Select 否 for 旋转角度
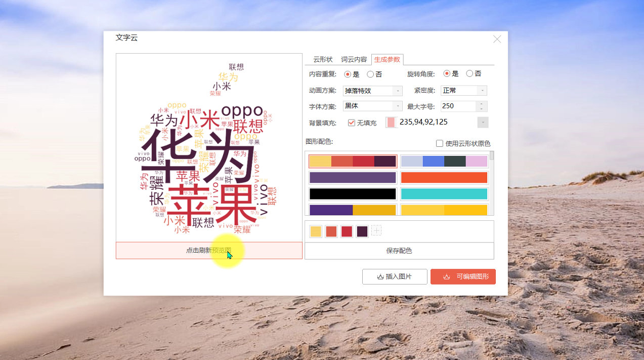 (x=469, y=73)
